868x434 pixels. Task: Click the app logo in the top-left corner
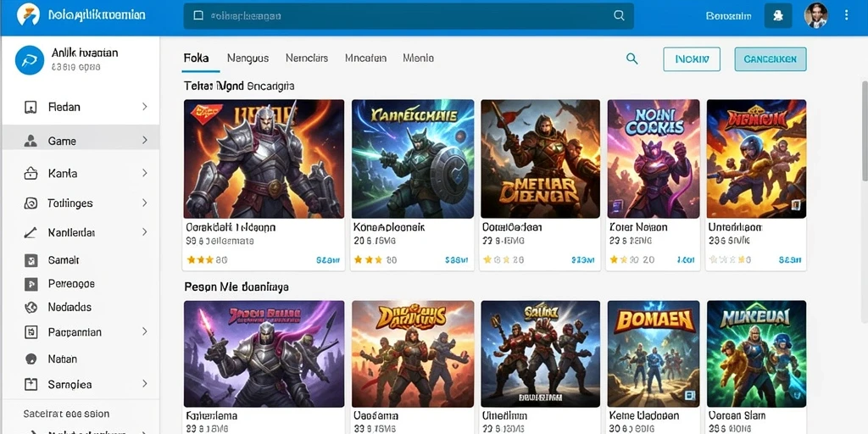click(x=28, y=14)
